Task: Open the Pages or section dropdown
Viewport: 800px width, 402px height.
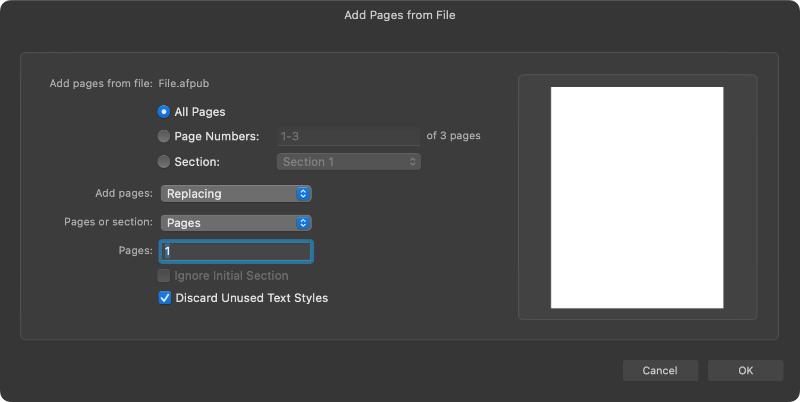Action: 236,223
